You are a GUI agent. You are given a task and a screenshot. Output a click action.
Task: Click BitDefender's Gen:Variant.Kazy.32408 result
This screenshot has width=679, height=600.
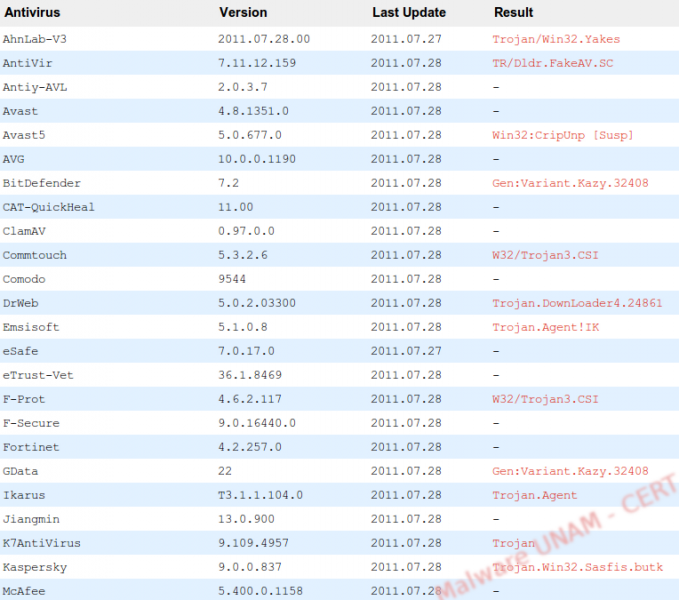(570, 183)
